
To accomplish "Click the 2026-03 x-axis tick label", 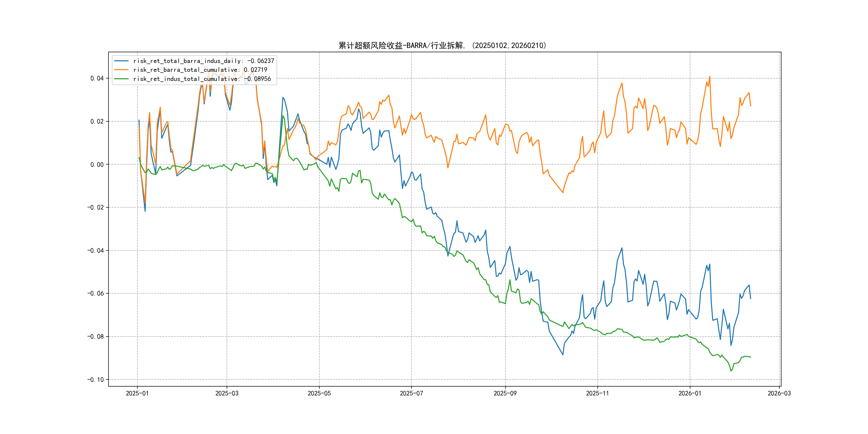I will point(779,394).
